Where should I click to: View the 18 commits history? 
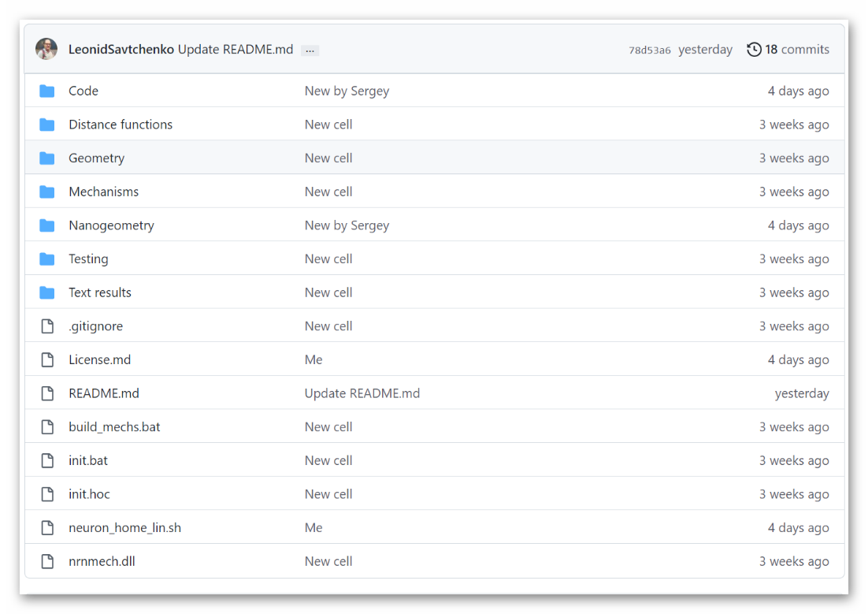pyautogui.click(x=796, y=50)
